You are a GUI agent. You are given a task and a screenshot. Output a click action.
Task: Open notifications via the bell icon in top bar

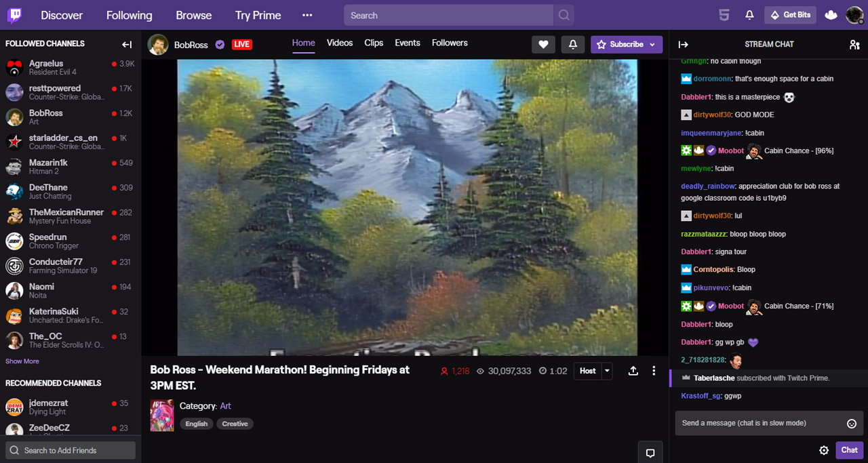[x=749, y=14]
